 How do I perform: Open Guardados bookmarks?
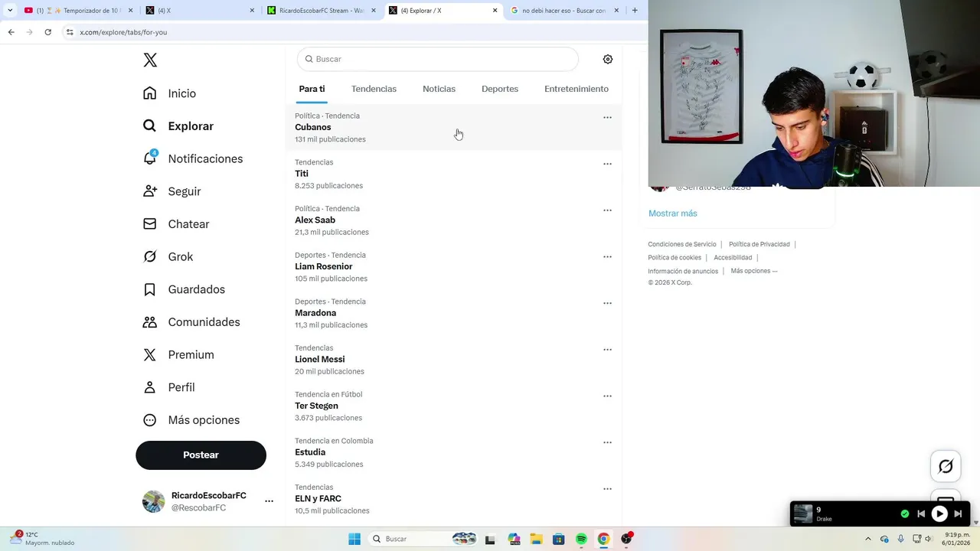coord(184,289)
